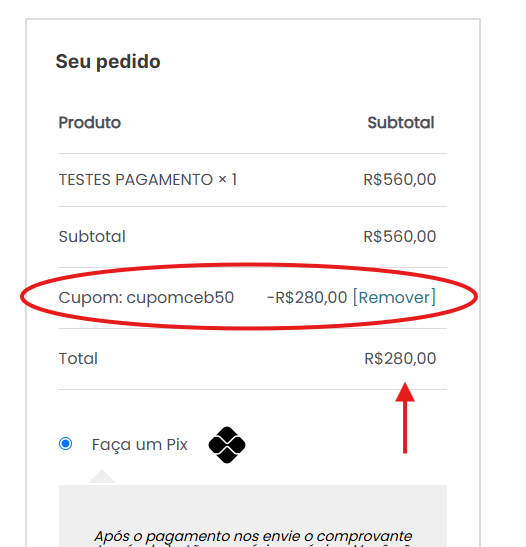Viewport: 526px width, 547px height.
Task: Click the red upward arrow annotation
Action: [405, 418]
